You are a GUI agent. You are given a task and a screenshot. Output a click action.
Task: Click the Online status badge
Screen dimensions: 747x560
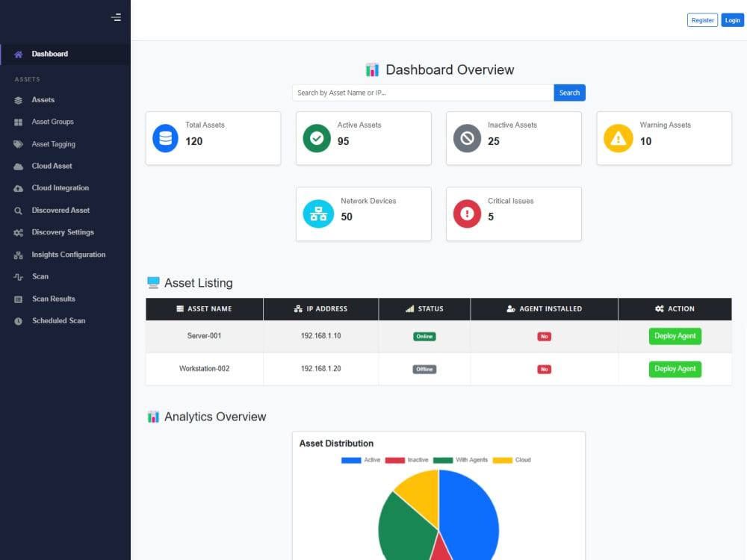tap(424, 337)
